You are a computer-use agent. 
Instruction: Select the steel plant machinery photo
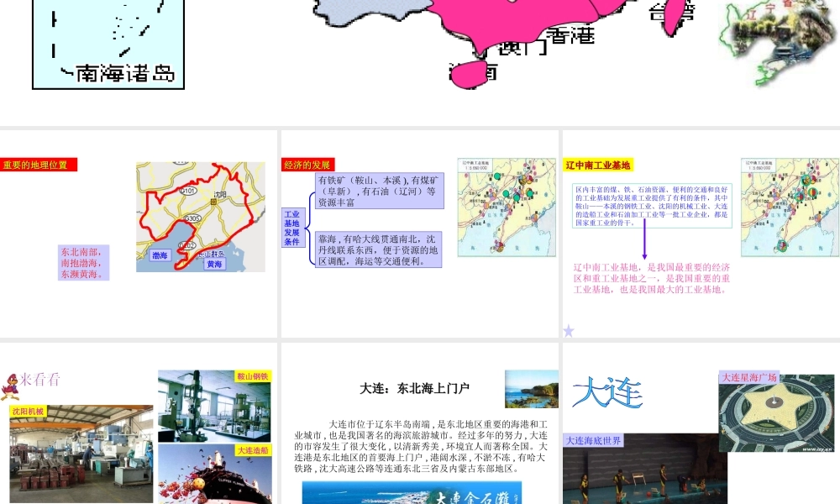coord(215,406)
